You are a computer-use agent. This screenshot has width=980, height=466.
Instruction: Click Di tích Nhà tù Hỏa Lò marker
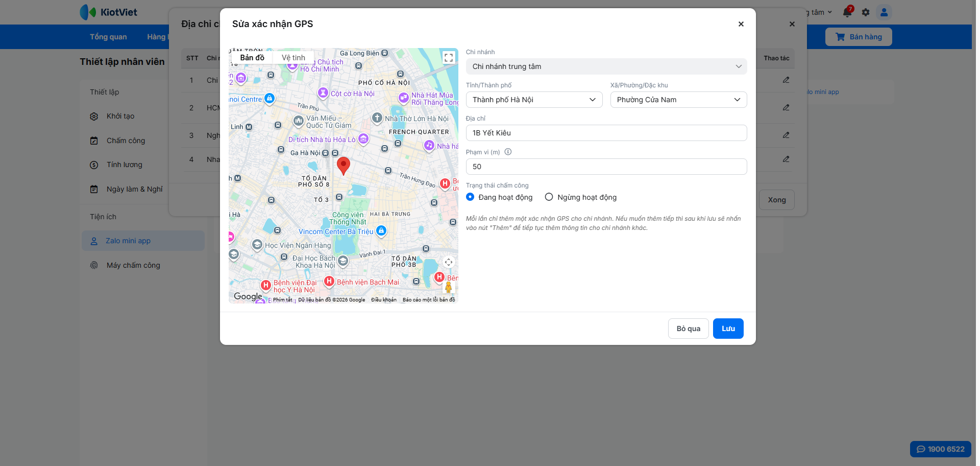pyautogui.click(x=363, y=138)
